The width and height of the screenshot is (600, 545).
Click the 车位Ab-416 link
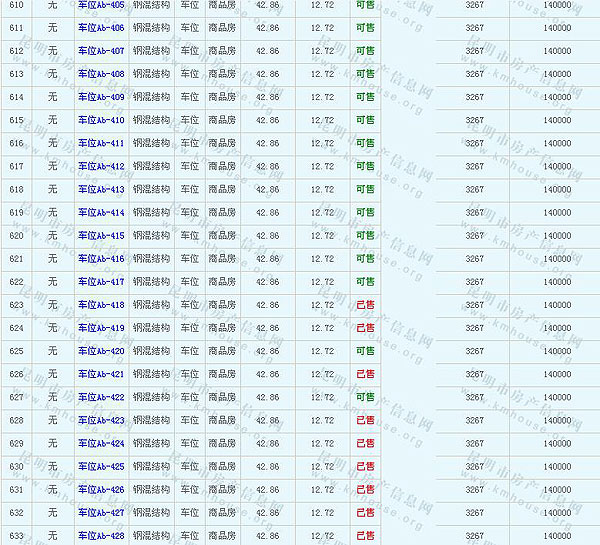pos(101,259)
